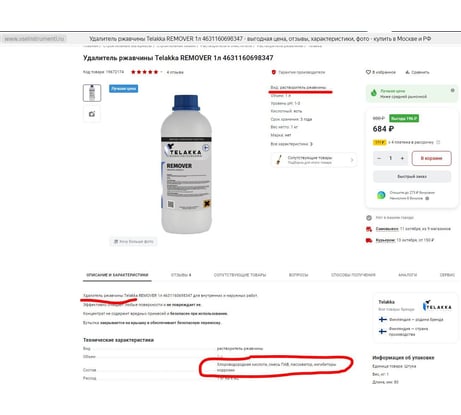
Task: Click the 'more photos' button under the image
Action: 134,241
